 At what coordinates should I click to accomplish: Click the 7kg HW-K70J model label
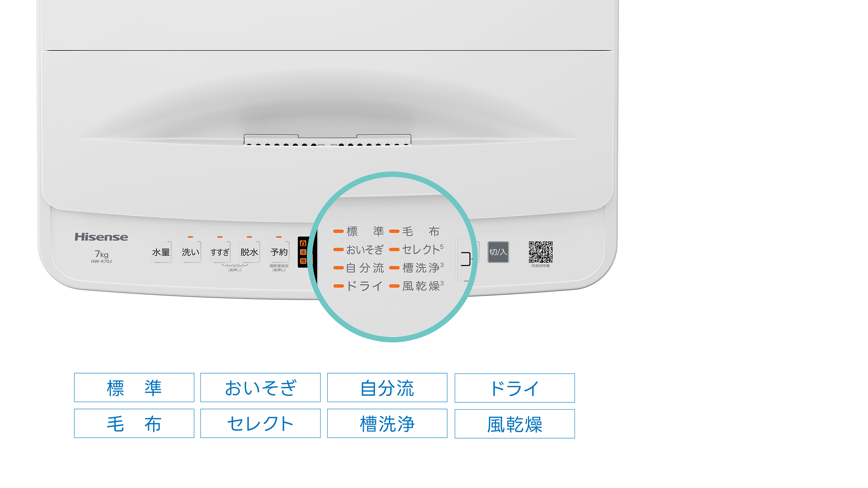[x=101, y=257]
